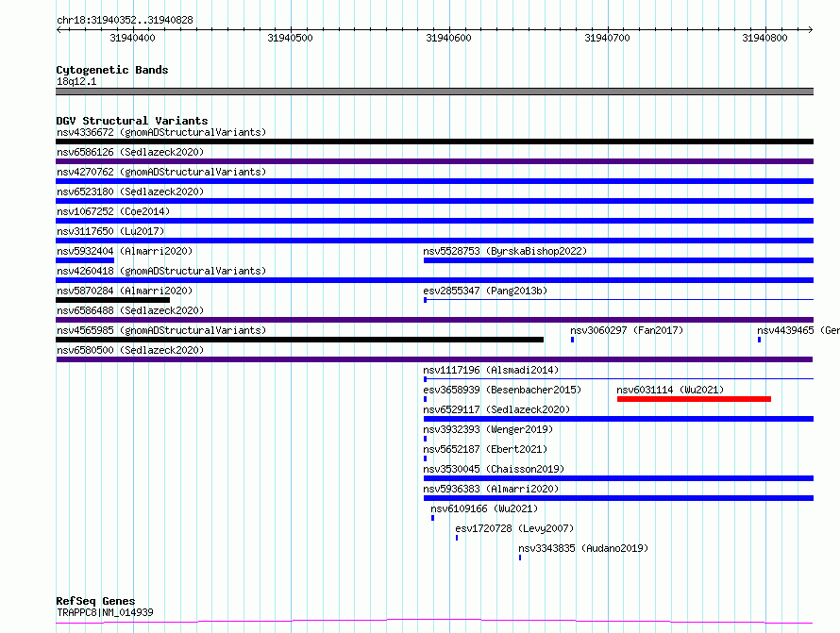840x633 pixels.
Task: Select the black nsv5870284 variant bar
Action: (x=112, y=300)
